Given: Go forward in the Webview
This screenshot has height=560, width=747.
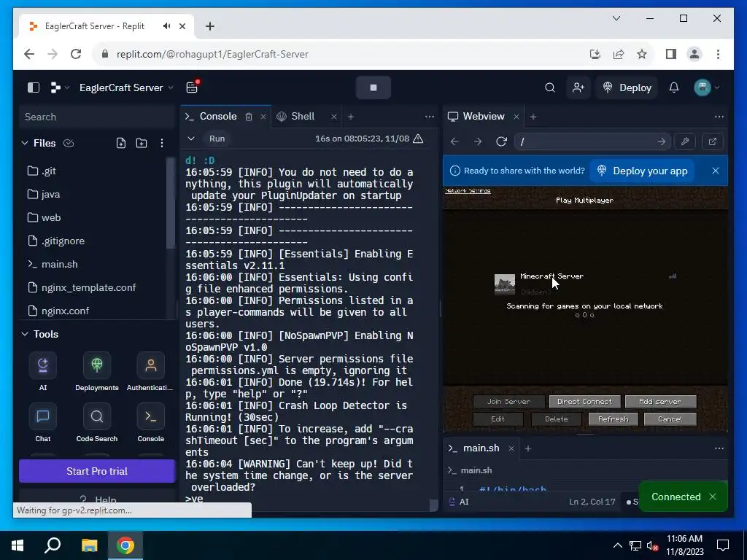Looking at the screenshot, I should [477, 141].
